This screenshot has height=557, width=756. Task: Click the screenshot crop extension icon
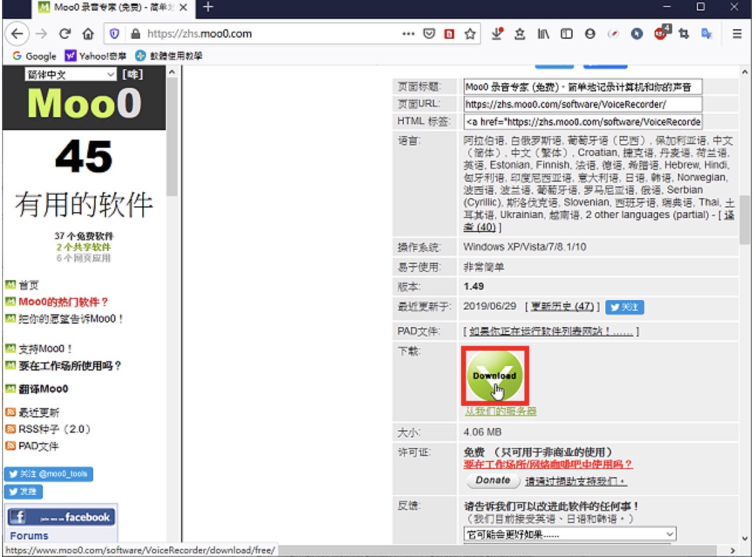[684, 34]
